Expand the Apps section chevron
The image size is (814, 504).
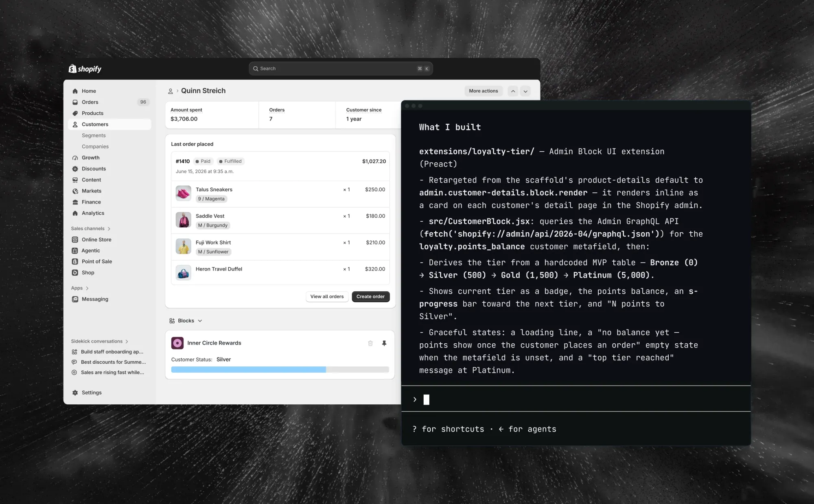(x=87, y=288)
